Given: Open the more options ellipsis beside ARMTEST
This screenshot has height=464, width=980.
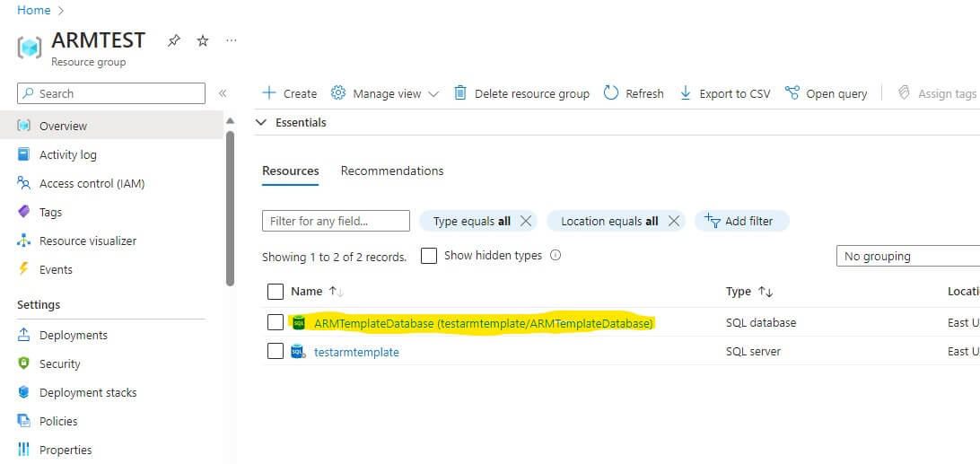Looking at the screenshot, I should click(x=232, y=41).
